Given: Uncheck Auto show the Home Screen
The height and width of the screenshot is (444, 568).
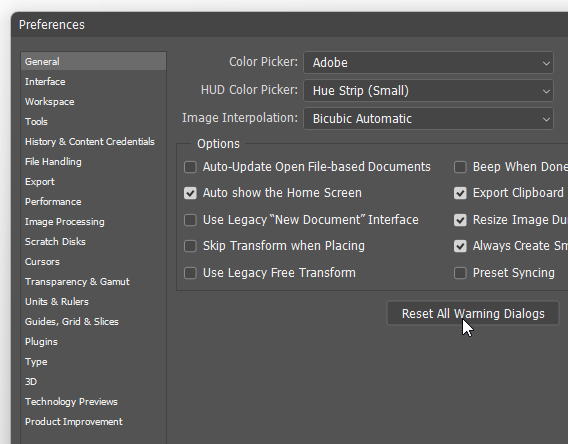Looking at the screenshot, I should pos(190,193).
